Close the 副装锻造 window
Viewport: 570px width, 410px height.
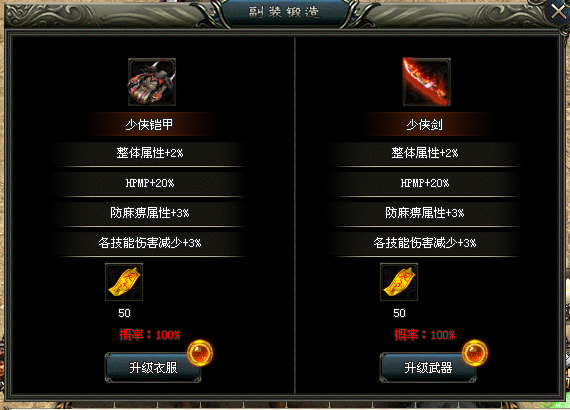[x=558, y=12]
